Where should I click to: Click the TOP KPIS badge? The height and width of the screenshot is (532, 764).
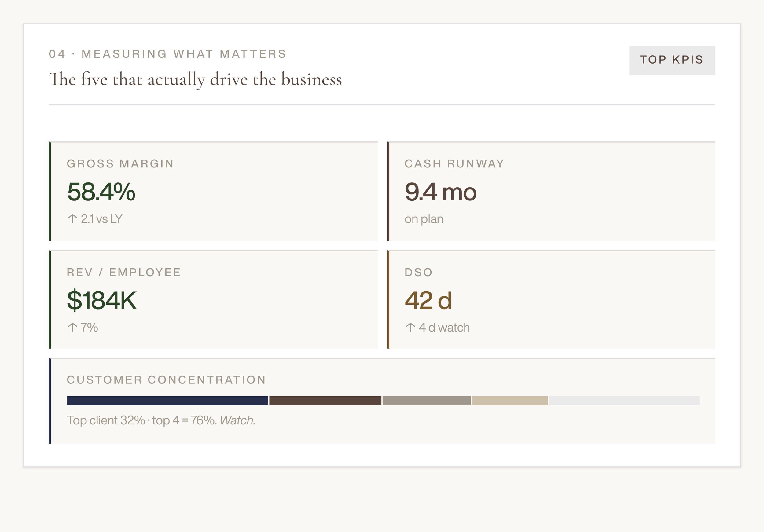pos(672,60)
